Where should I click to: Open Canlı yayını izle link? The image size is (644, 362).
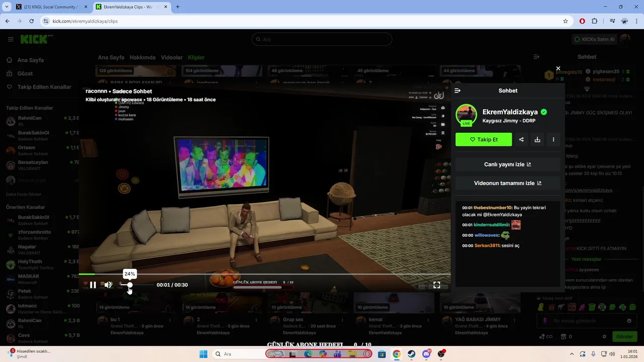pyautogui.click(x=508, y=164)
